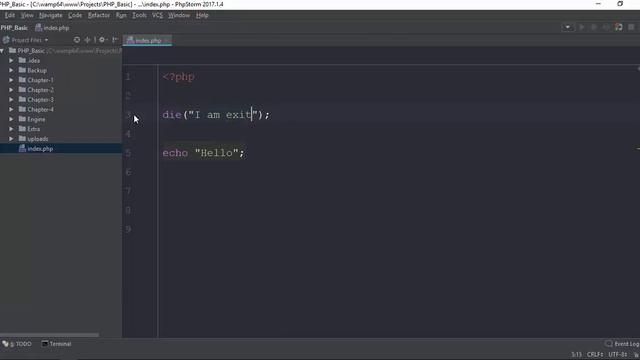Expand the Chapter-2 folder arrow
The image size is (640, 360).
click(11, 90)
